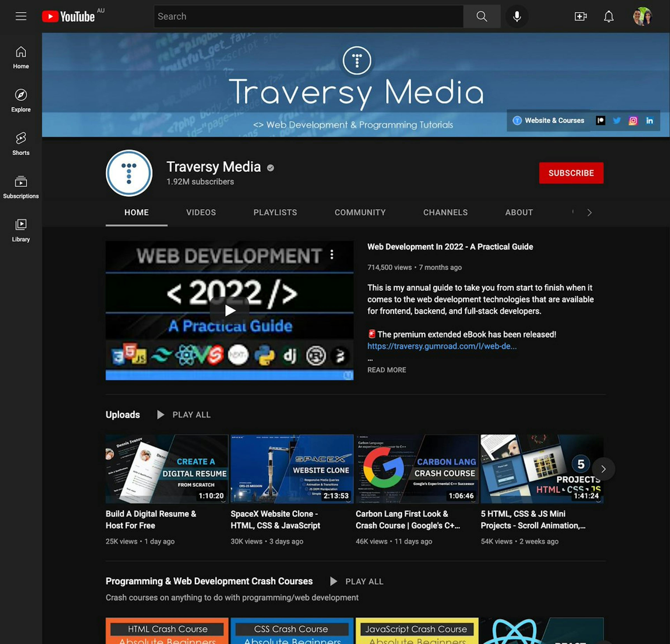Open Explore in the sidebar
Viewport: 670px width, 644px height.
pos(21,101)
